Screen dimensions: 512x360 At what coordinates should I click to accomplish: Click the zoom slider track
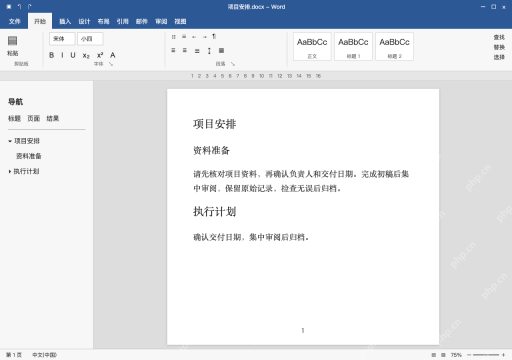coord(486,355)
